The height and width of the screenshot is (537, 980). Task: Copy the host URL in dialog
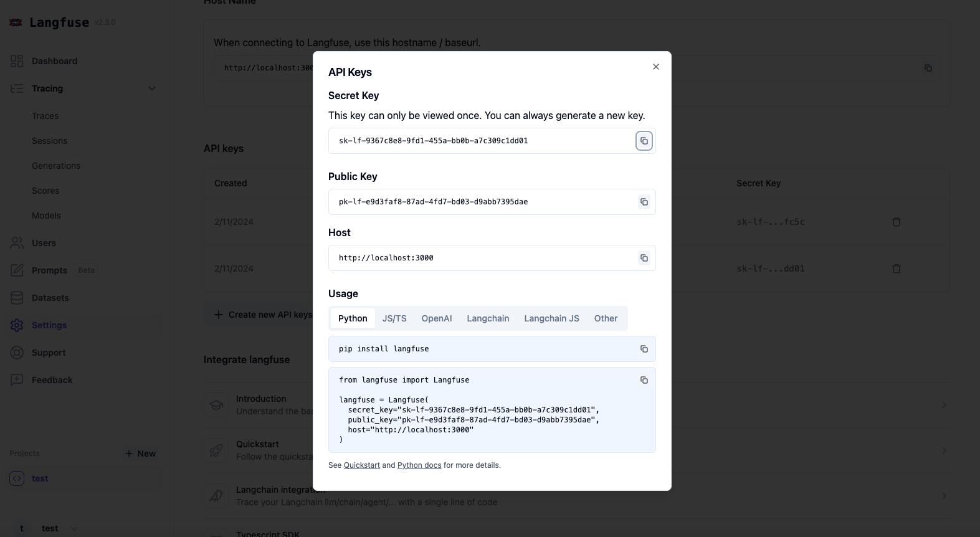coord(644,258)
